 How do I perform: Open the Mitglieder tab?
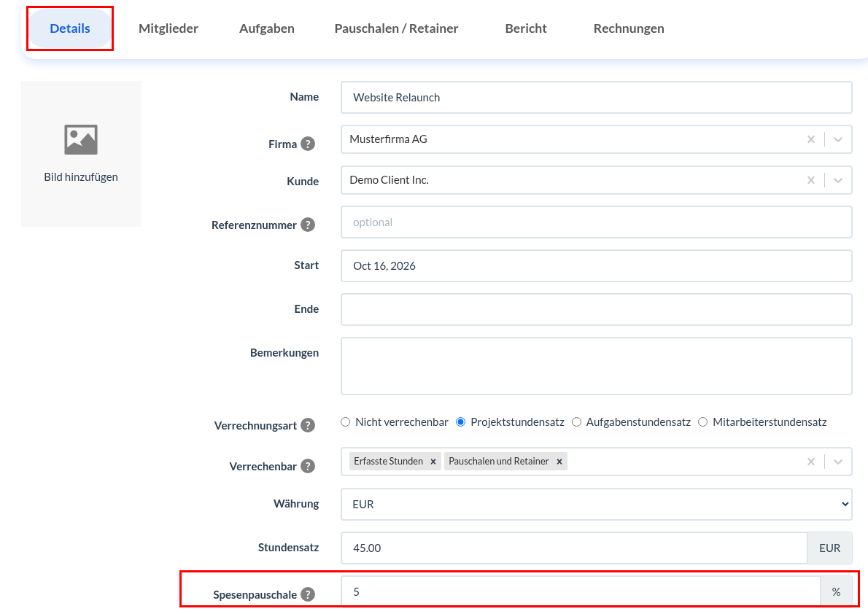168,28
